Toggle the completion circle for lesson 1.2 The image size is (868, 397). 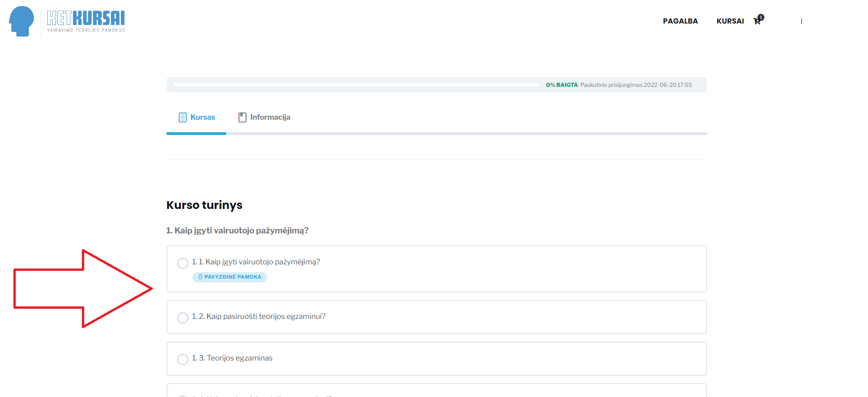183,318
